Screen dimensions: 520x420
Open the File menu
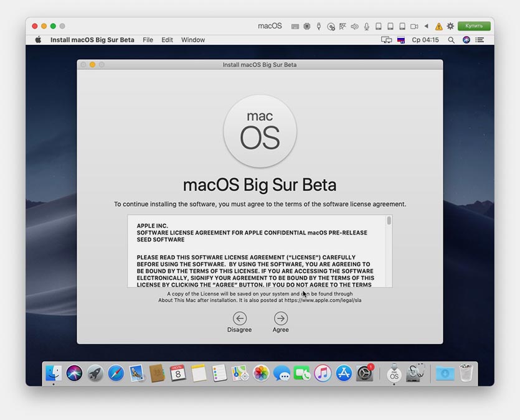148,40
